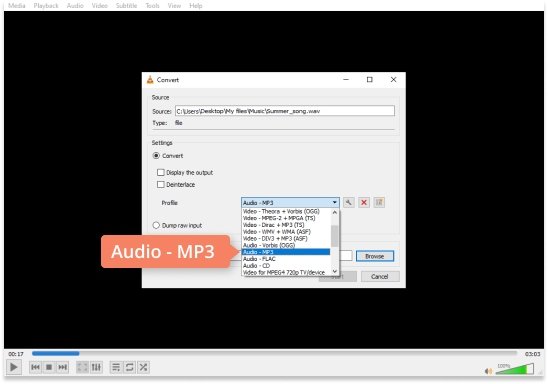Enable Deinterlace checkbox
Image resolution: width=548 pixels, height=384 pixels.
(x=161, y=184)
